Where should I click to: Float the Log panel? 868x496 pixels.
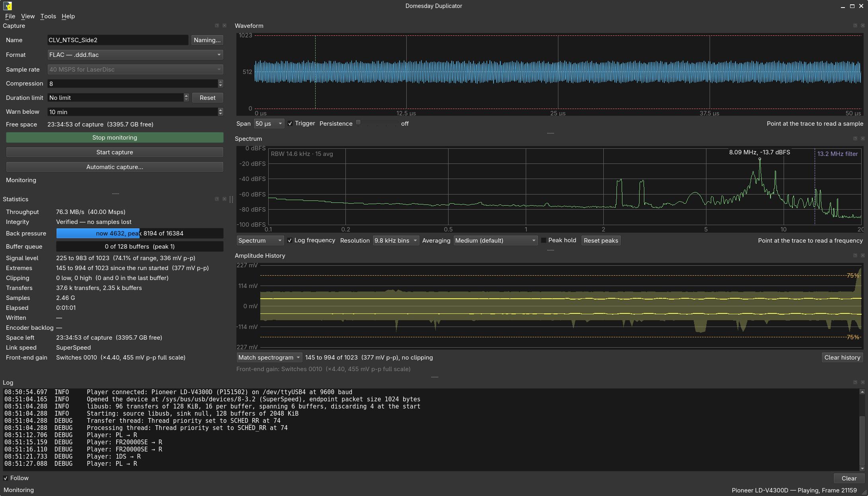(x=855, y=382)
